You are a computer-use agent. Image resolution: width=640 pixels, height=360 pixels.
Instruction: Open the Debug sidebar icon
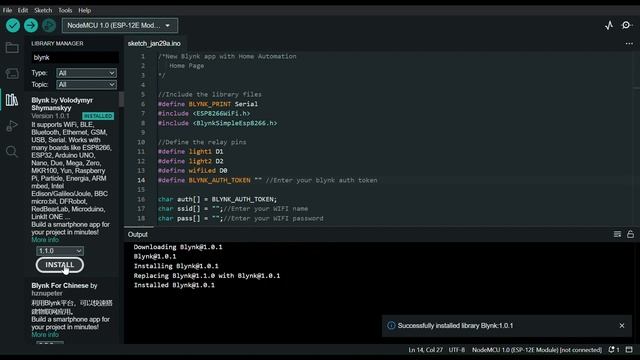tap(12, 126)
